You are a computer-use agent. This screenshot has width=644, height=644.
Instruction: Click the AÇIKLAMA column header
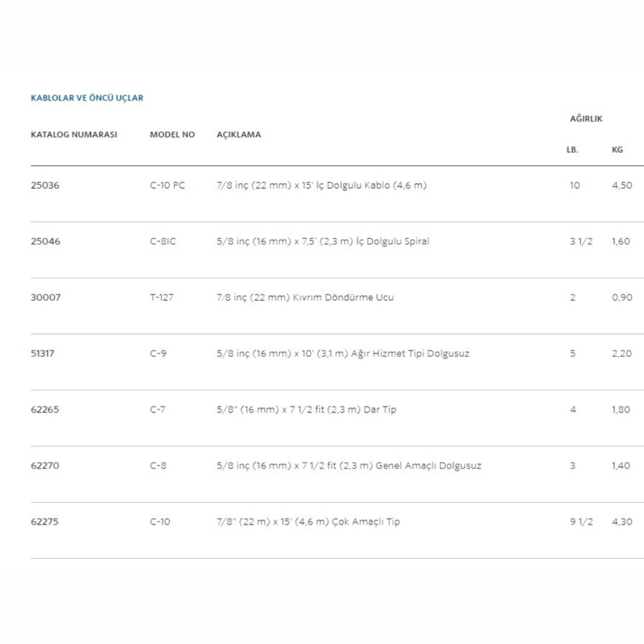click(239, 134)
